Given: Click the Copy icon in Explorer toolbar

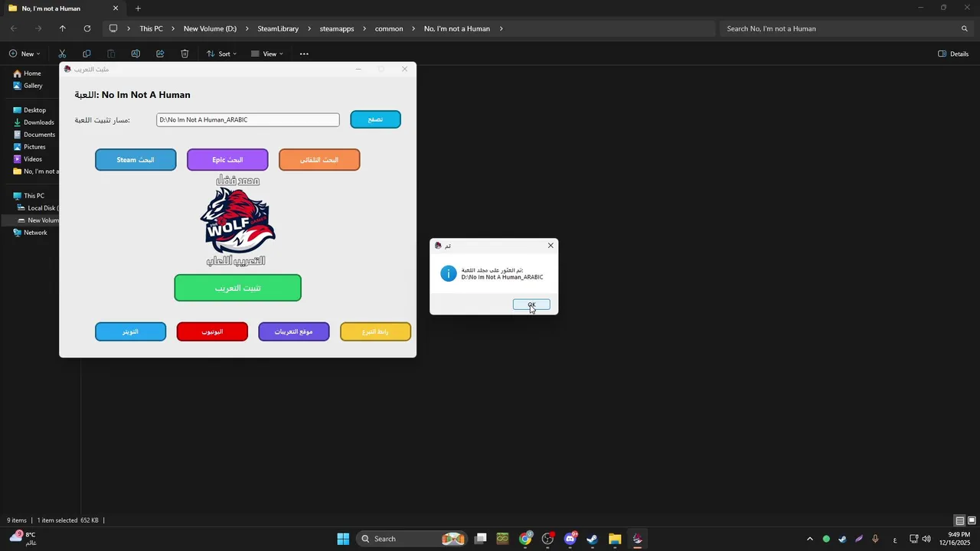Looking at the screenshot, I should tap(87, 54).
